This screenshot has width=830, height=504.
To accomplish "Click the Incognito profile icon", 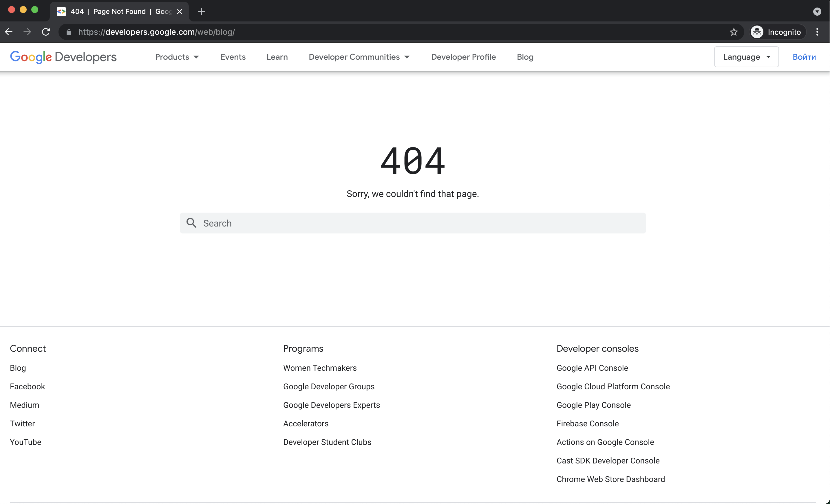I will 757,32.
